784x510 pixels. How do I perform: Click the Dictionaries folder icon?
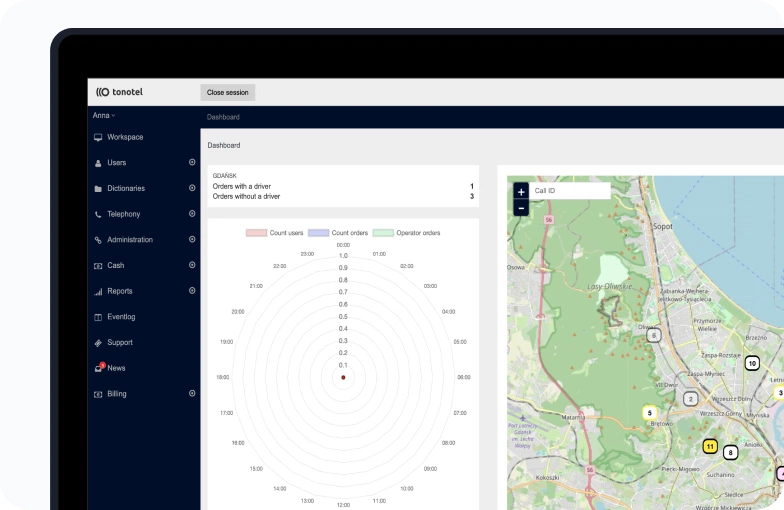98,189
